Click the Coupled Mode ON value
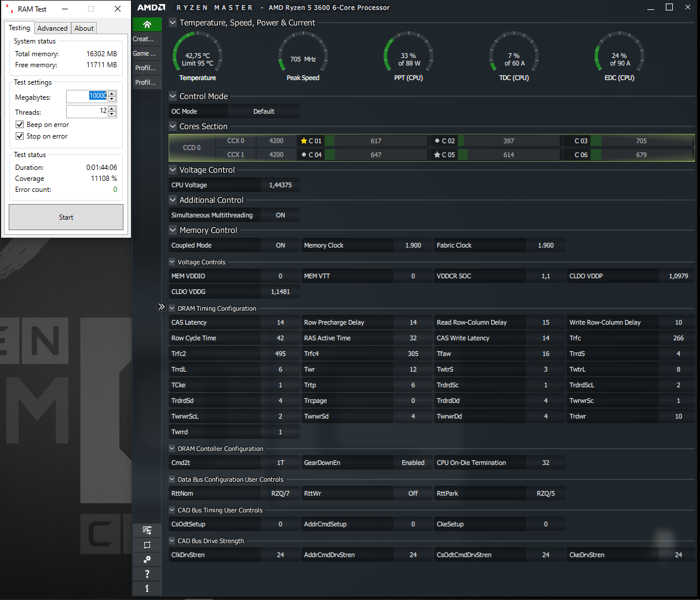Screen dimensions: 700x600 [280, 245]
